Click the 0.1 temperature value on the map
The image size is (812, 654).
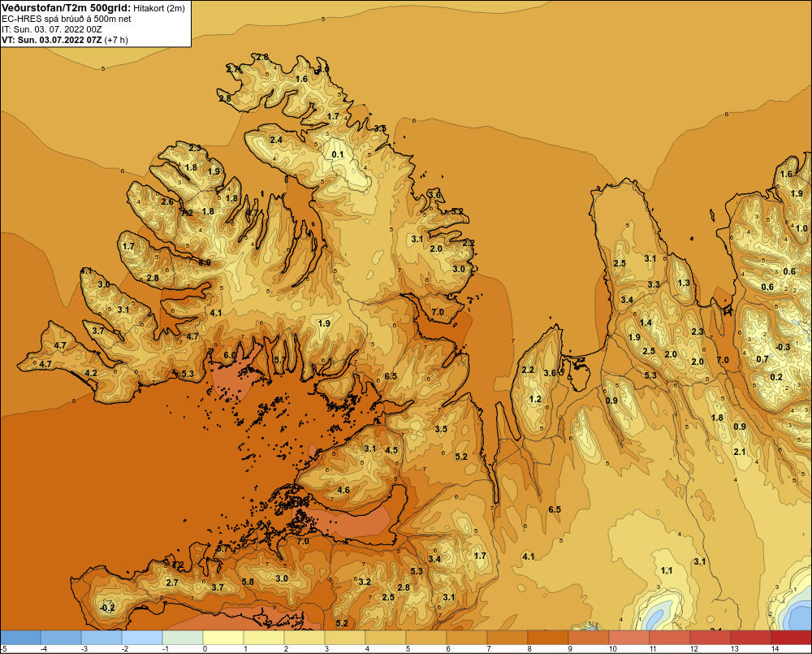tap(338, 154)
